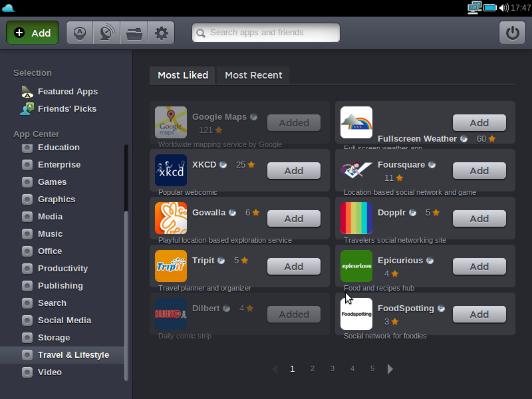Click the green Add button in toolbar
The height and width of the screenshot is (399, 532).
33,33
